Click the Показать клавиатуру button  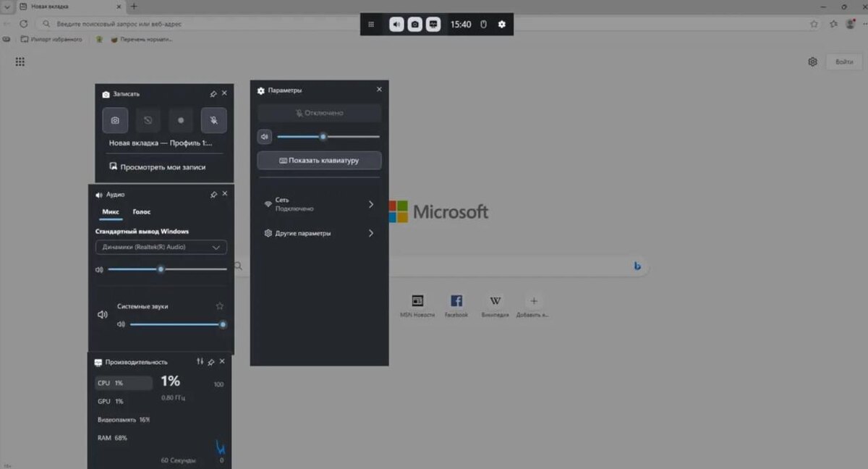319,161
